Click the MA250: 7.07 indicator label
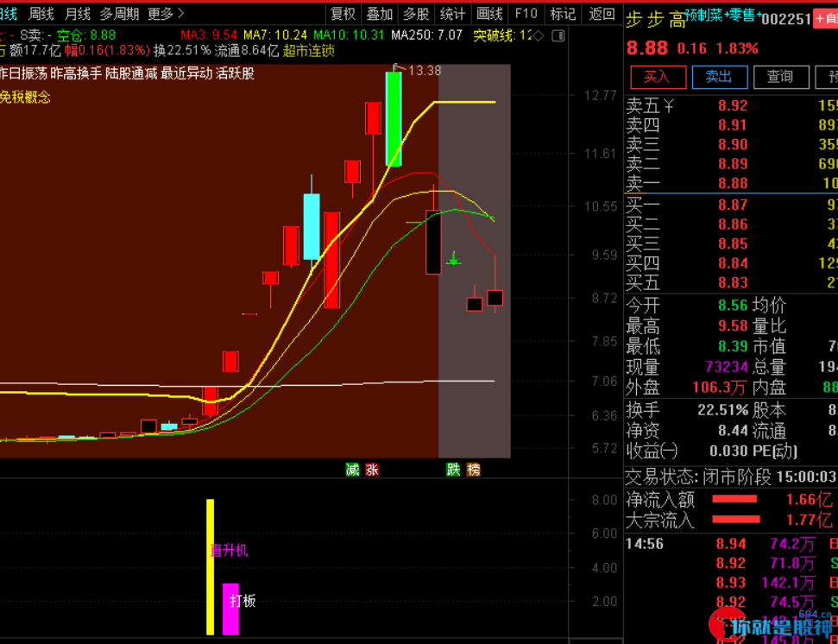This screenshot has height=644, width=838. coord(426,35)
